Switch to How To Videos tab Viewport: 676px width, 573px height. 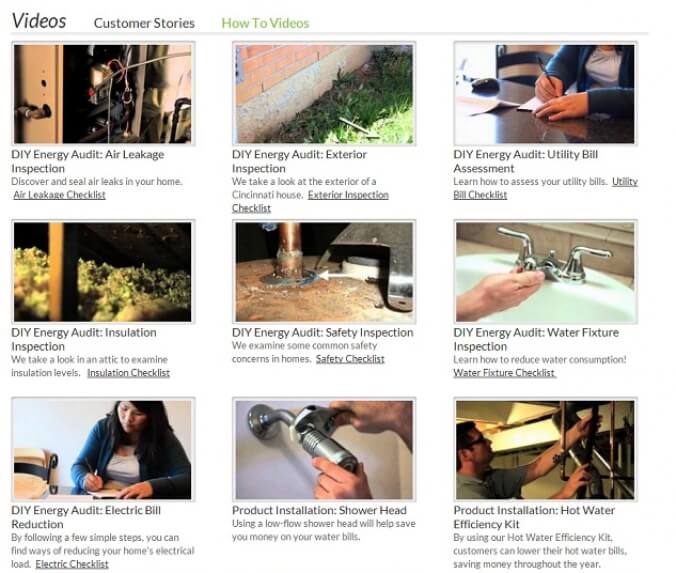coord(265,23)
